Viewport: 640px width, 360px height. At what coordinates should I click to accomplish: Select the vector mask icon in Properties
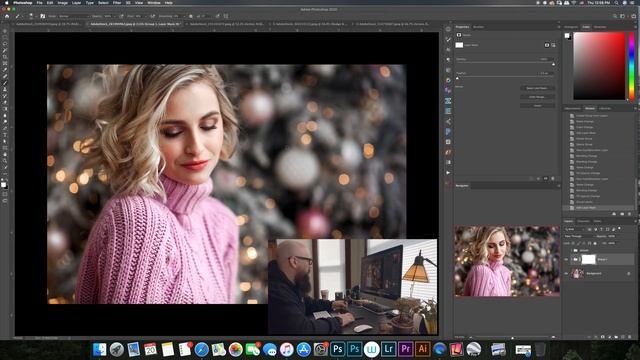point(553,45)
